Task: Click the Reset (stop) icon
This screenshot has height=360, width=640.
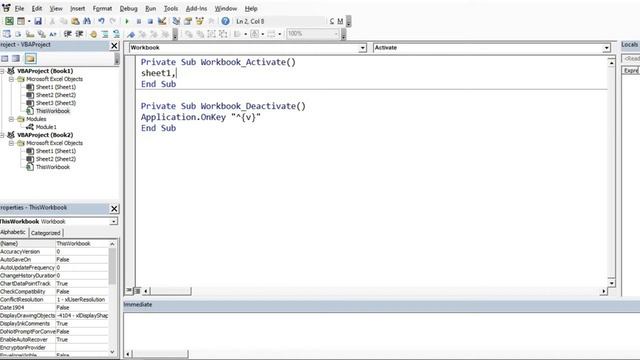Action: pyautogui.click(x=150, y=21)
